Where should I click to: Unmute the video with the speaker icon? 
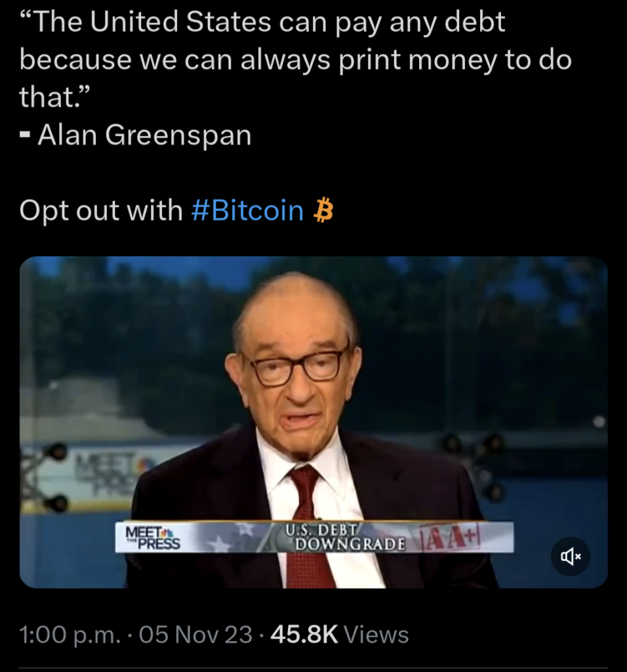tap(570, 556)
